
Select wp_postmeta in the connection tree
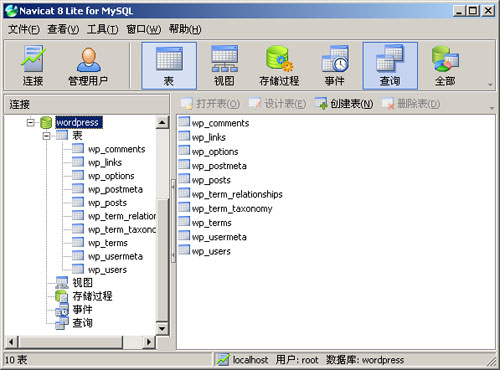(x=115, y=189)
